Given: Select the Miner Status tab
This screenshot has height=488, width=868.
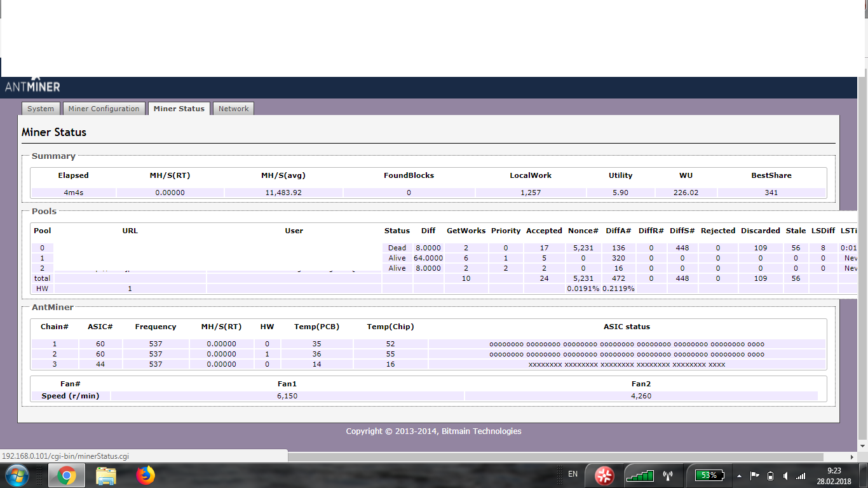Looking at the screenshot, I should [179, 109].
